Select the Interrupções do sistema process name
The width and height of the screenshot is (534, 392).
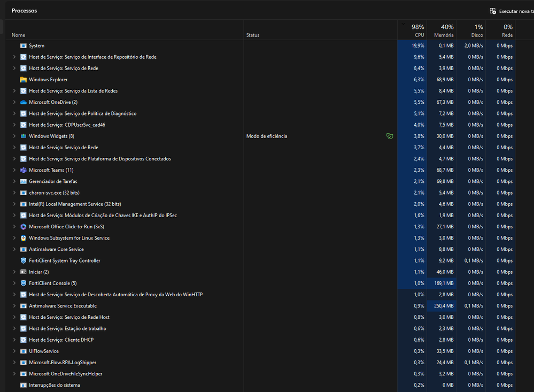click(55, 385)
